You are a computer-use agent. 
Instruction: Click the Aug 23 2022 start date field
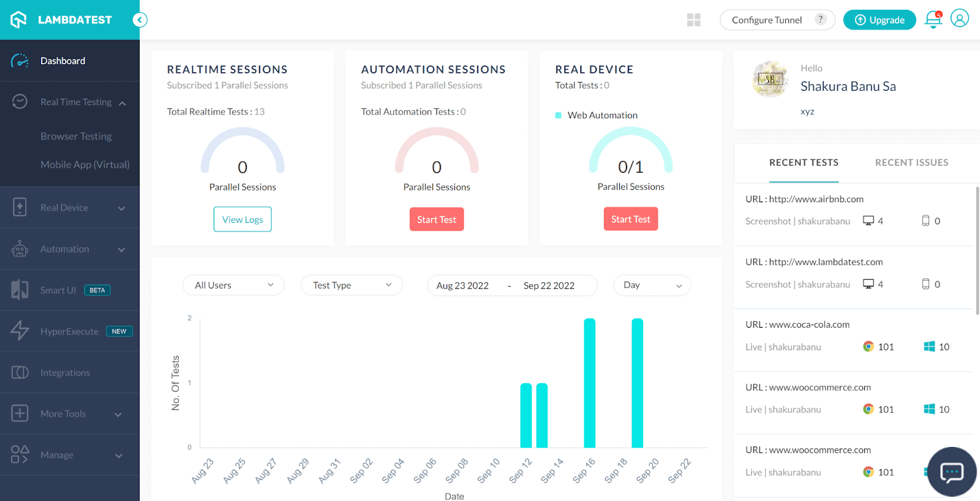[x=462, y=285]
